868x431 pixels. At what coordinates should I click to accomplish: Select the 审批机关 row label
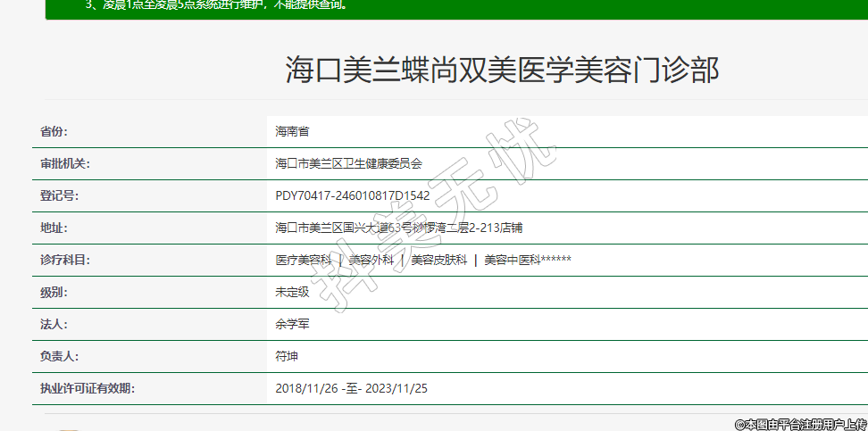coord(65,164)
